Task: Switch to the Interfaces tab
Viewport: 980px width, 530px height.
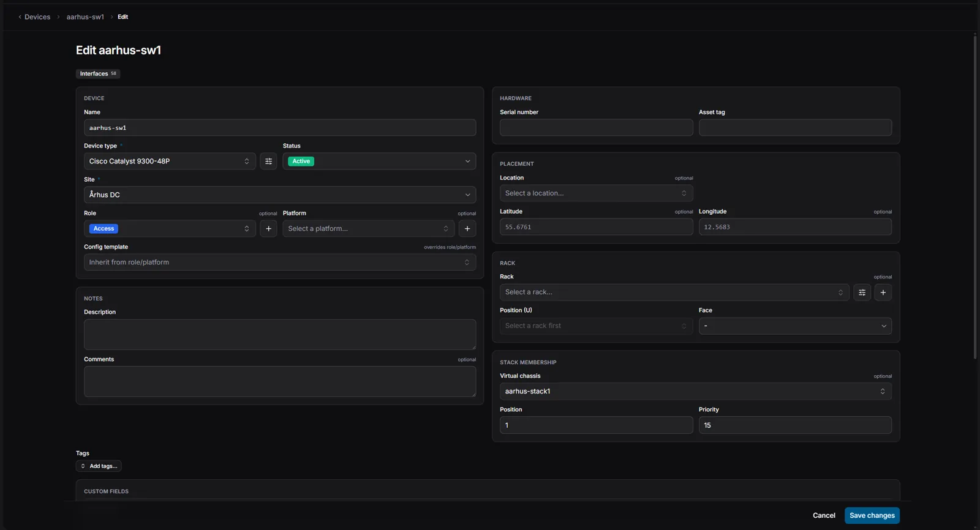Action: [98, 73]
